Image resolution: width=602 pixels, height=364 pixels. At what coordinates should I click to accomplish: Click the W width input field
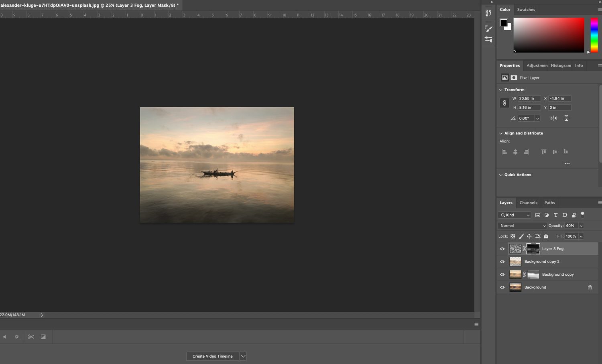[529, 98]
